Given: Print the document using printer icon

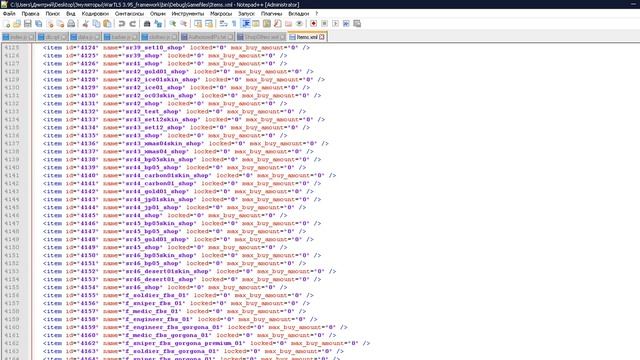Looking at the screenshot, I should [71, 24].
